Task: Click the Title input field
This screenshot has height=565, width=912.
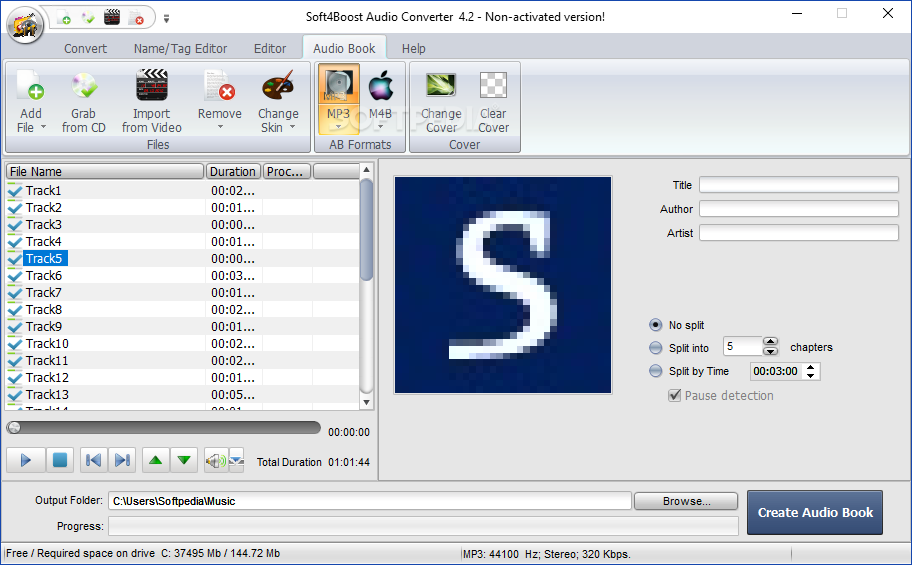Action: pyautogui.click(x=799, y=185)
